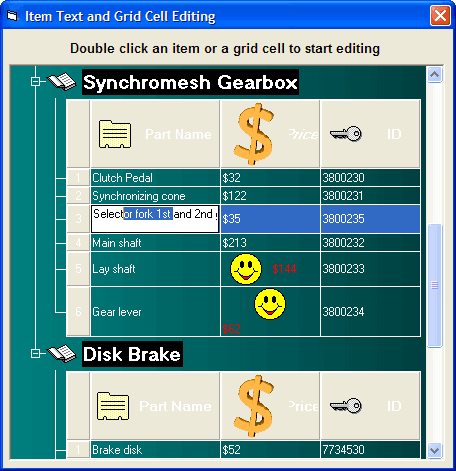Click the key icon in Disk Brake ID header
Viewport: 456px width, 471px height.
[x=346, y=406]
